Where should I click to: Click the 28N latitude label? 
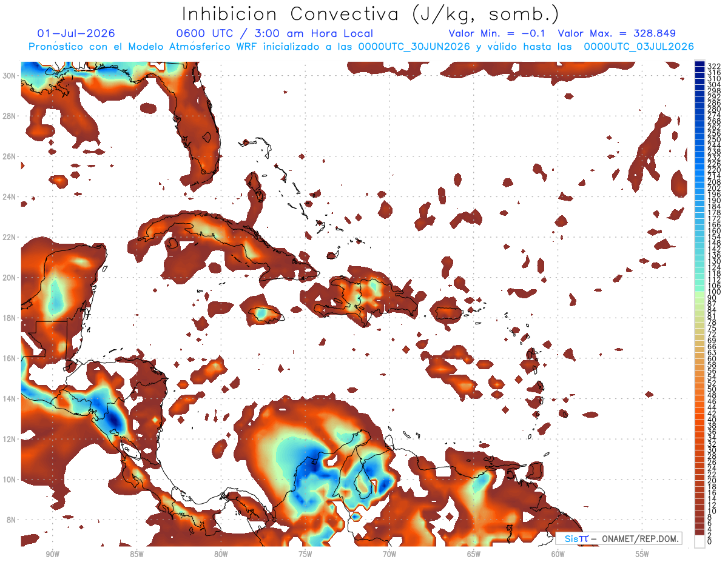(10, 116)
